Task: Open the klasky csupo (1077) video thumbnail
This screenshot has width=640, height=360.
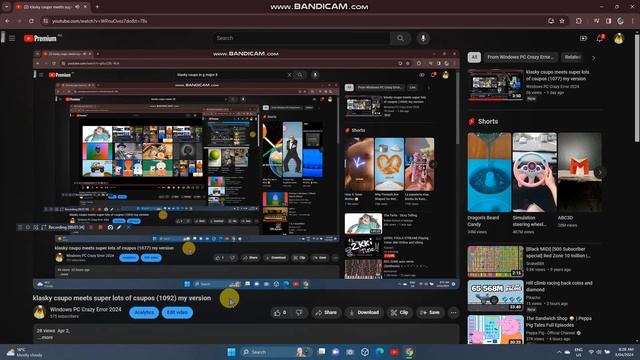Action: pyautogui.click(x=495, y=84)
